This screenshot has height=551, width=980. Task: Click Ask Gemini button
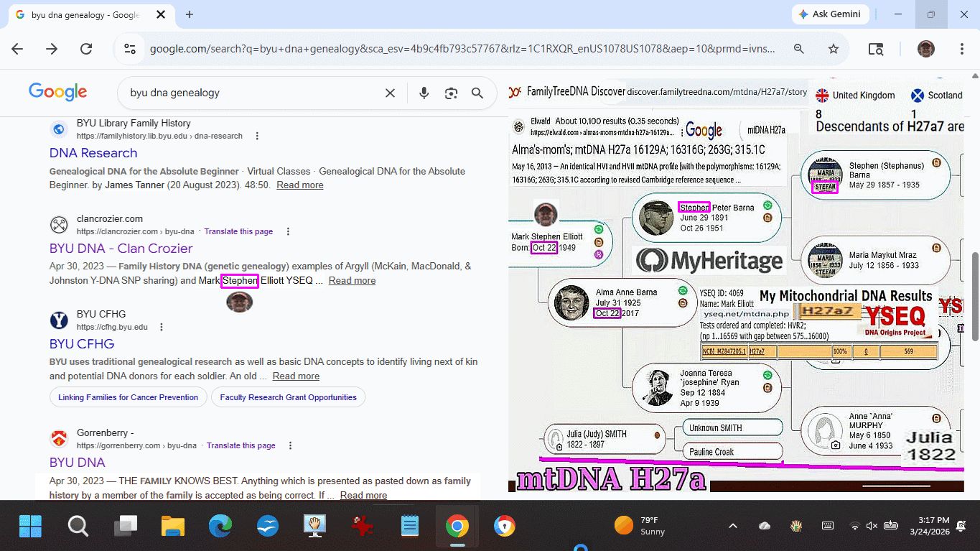[830, 14]
